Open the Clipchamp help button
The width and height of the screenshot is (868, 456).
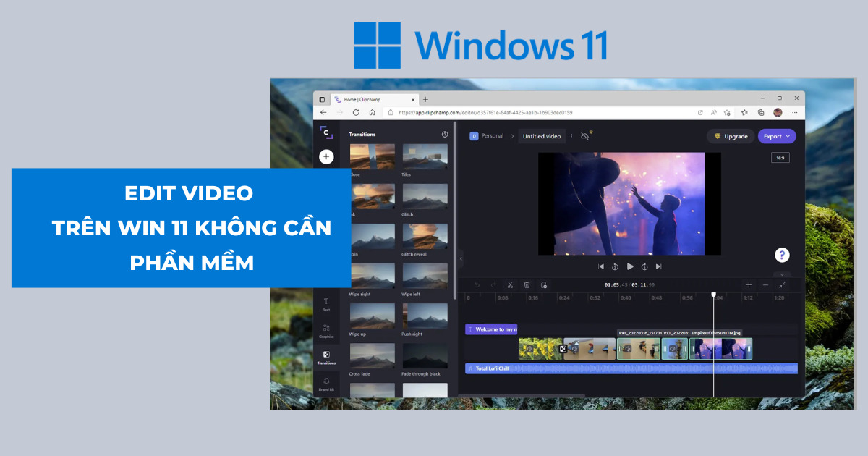pos(782,254)
